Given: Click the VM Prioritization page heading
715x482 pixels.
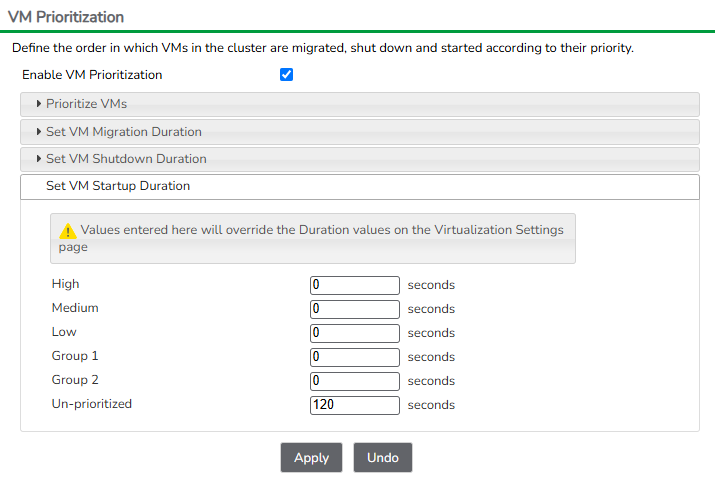Looking at the screenshot, I should click(x=66, y=17).
